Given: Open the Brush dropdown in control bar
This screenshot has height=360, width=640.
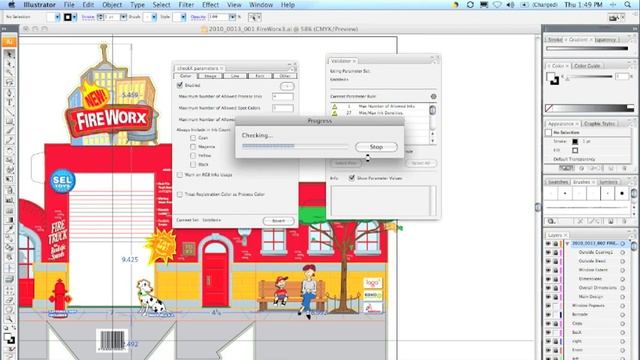Looking at the screenshot, I should (x=153, y=17).
